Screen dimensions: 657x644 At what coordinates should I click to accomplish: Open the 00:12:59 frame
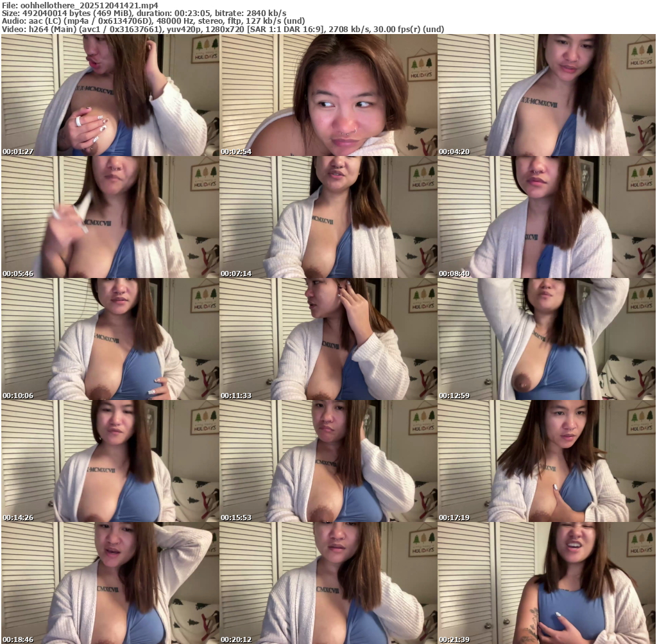click(546, 339)
